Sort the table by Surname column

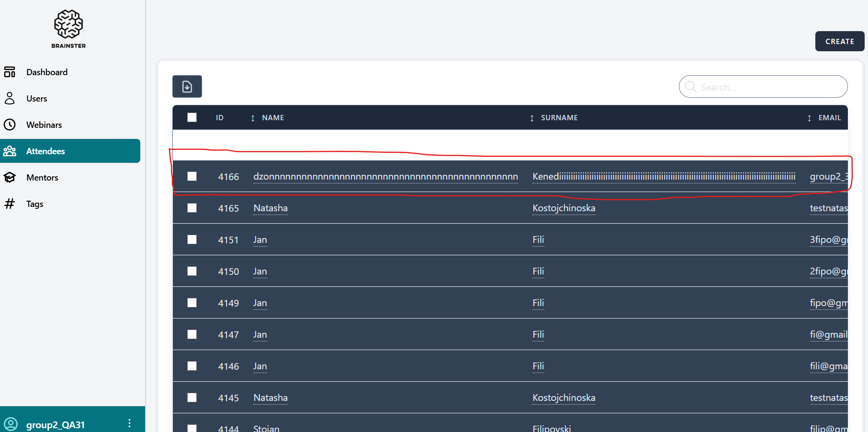(559, 118)
